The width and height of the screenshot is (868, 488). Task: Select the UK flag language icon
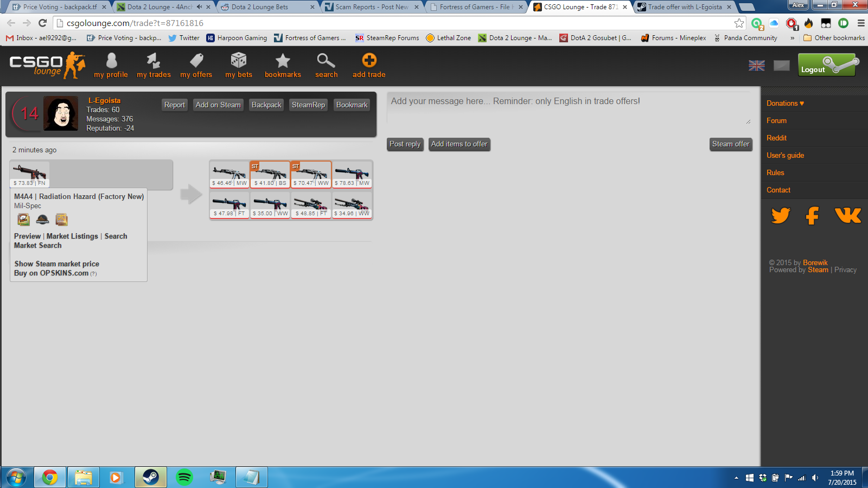click(757, 66)
